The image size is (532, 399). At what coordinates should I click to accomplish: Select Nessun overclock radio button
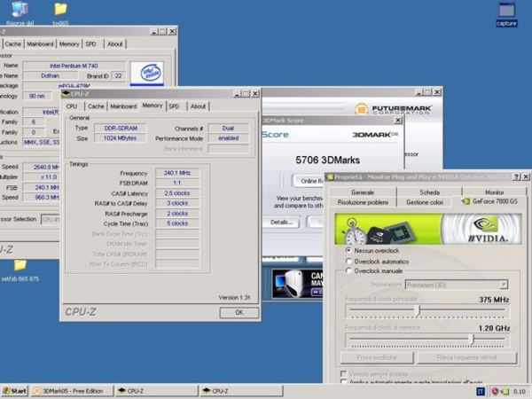click(349, 251)
